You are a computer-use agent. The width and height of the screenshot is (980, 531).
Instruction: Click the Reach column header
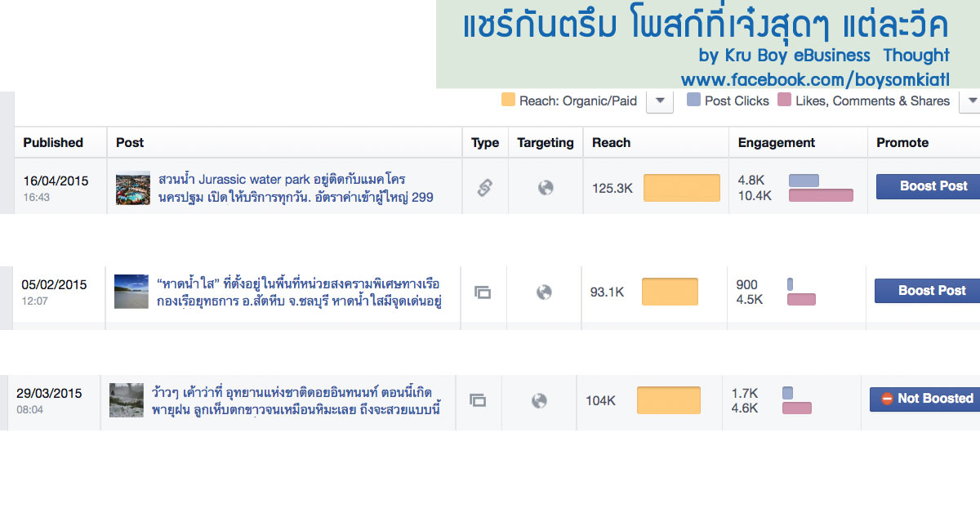pos(611,142)
